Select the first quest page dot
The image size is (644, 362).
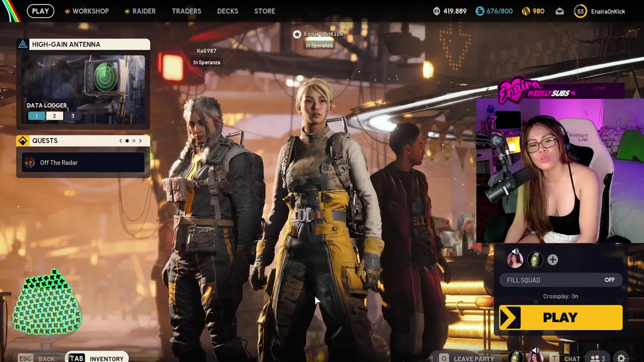click(x=127, y=141)
